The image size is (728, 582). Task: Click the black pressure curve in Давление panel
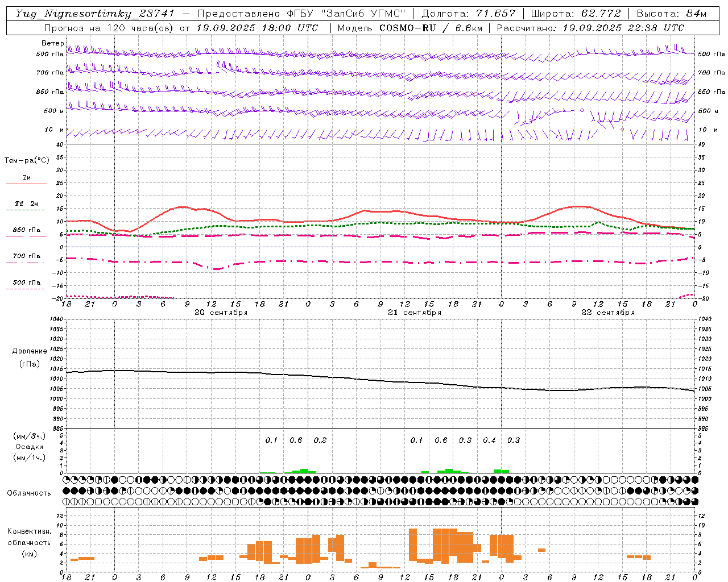[381, 380]
